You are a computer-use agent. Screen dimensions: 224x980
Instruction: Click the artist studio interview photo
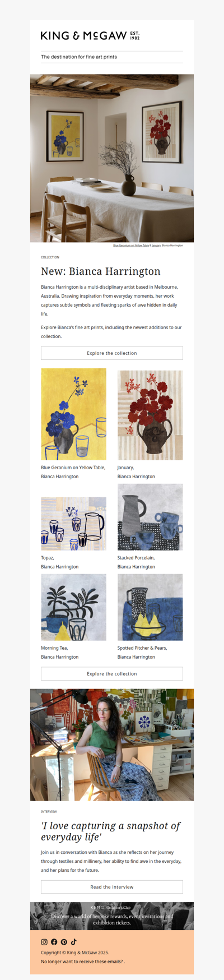pyautogui.click(x=112, y=745)
